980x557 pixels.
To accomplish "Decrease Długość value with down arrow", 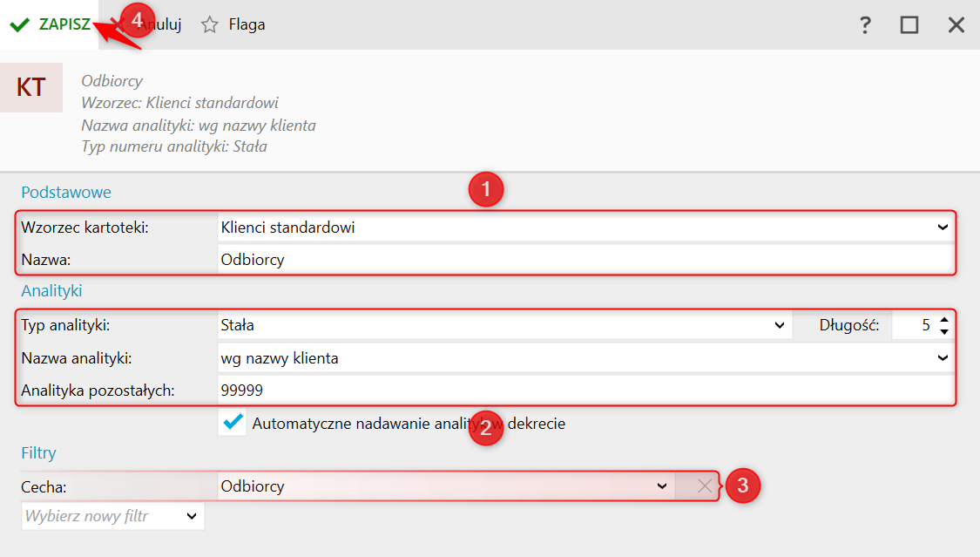I will point(943,332).
